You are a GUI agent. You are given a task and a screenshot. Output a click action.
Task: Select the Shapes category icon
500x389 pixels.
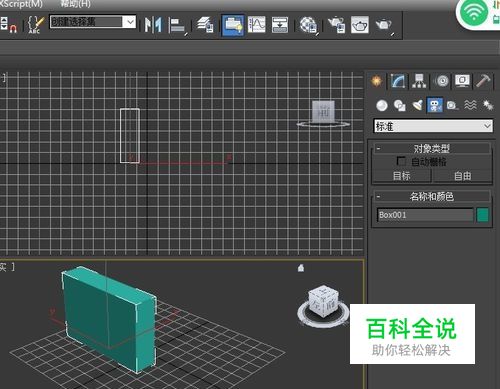(x=400, y=106)
